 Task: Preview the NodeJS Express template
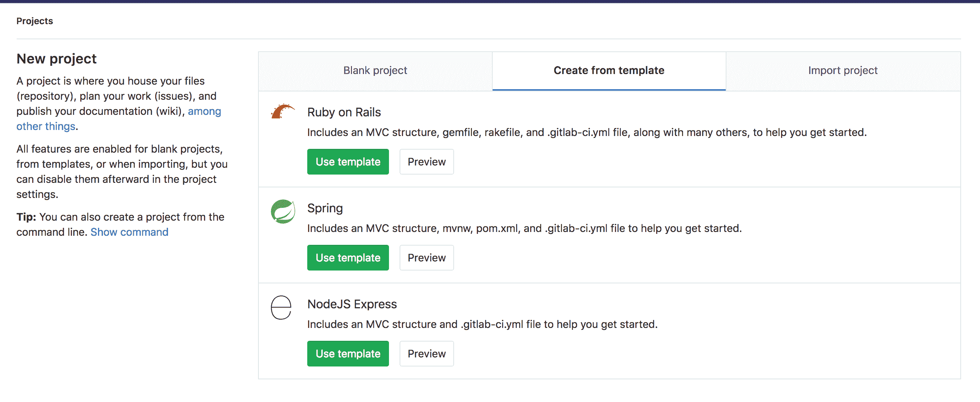[426, 354]
